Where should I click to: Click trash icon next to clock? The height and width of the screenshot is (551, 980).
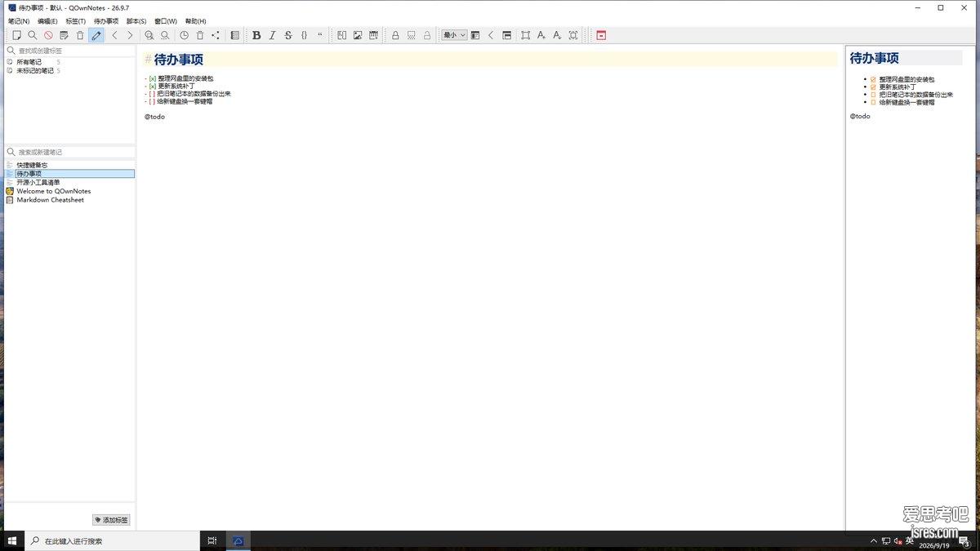pos(200,35)
